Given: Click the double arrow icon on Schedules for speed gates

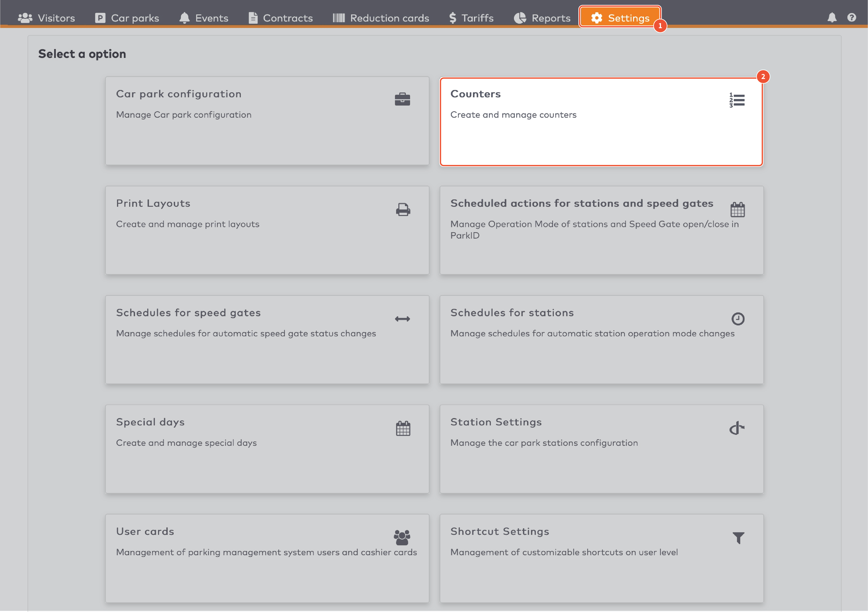Looking at the screenshot, I should click(402, 319).
